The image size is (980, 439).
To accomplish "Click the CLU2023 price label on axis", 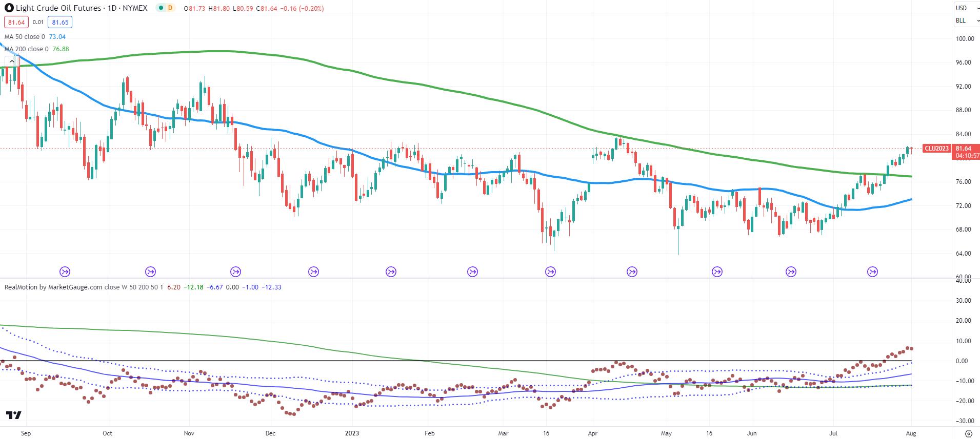I will pos(936,149).
